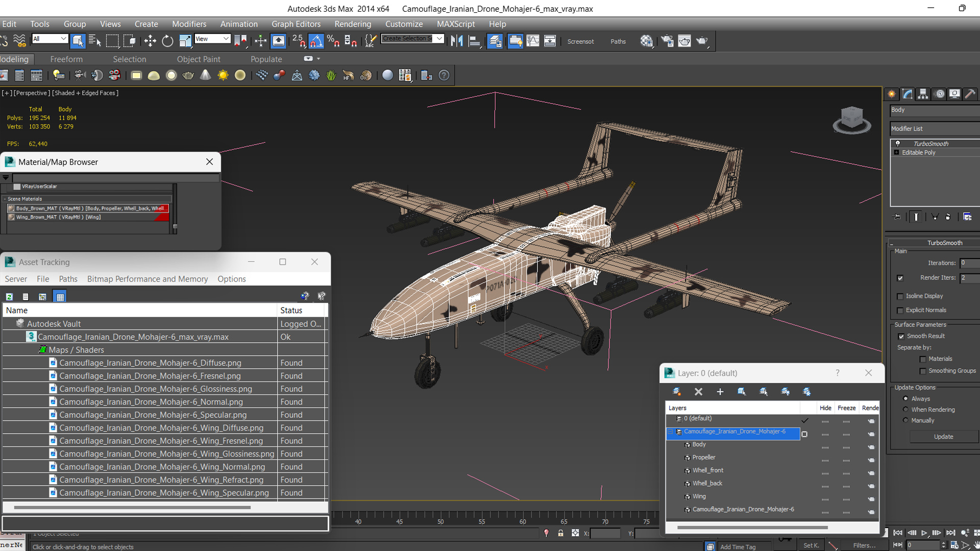Image resolution: width=980 pixels, height=551 pixels.
Task: Open the Create Selection Set dropdown
Action: point(412,39)
